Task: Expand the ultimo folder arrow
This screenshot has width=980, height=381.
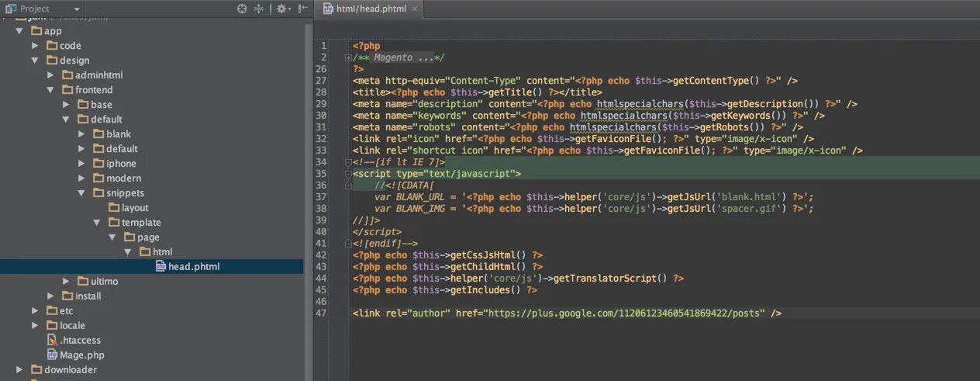Action: [66, 281]
